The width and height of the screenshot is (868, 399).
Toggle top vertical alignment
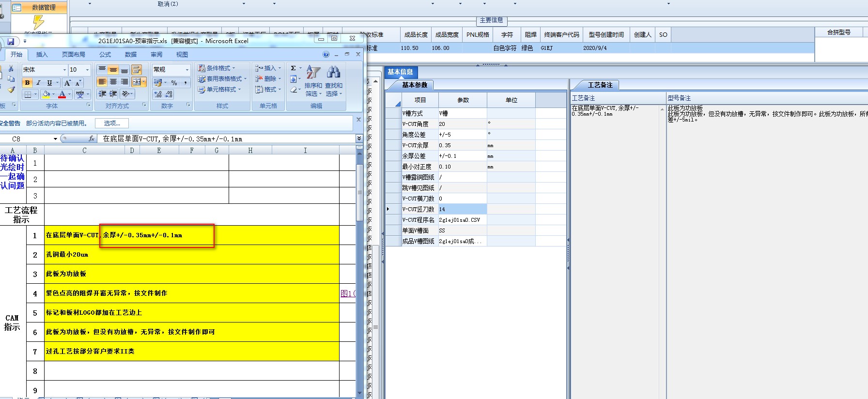pyautogui.click(x=102, y=70)
